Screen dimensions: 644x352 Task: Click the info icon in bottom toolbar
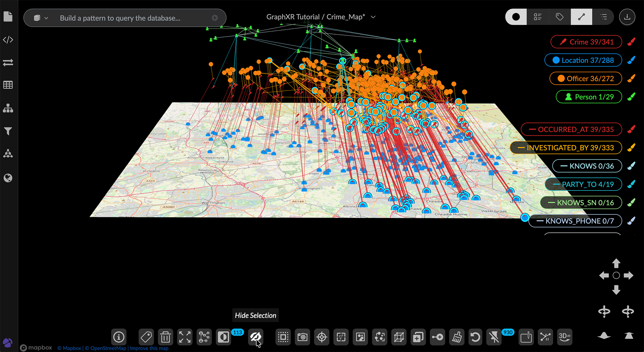click(x=119, y=337)
